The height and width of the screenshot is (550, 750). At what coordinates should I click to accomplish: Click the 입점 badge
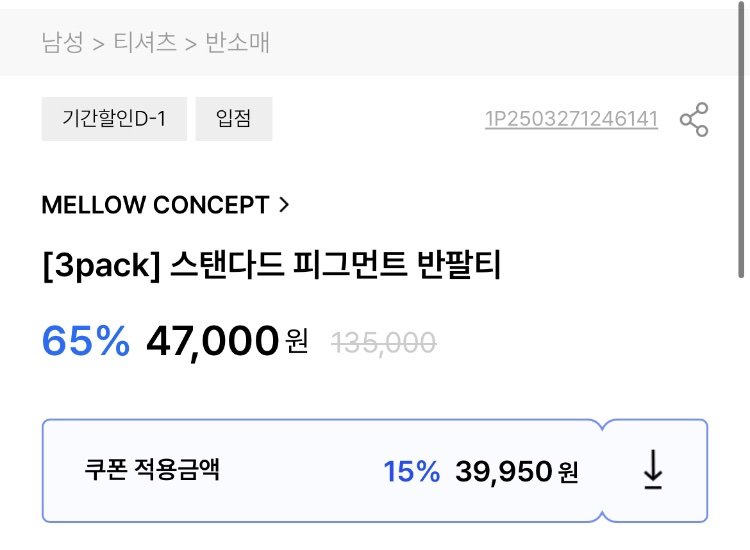click(x=233, y=120)
